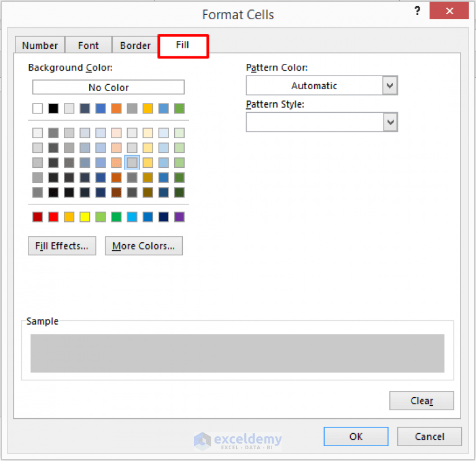Choose orange-gold standard color
This screenshot has height=461, width=476.
tap(69, 217)
